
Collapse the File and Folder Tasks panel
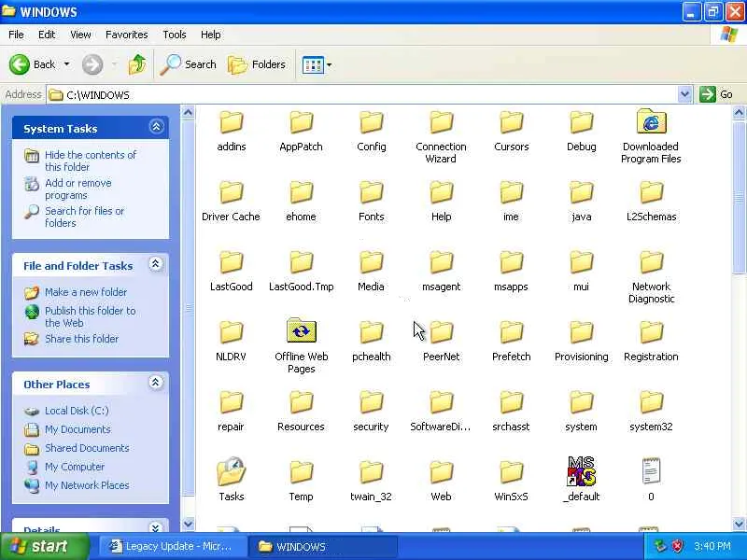[156, 264]
